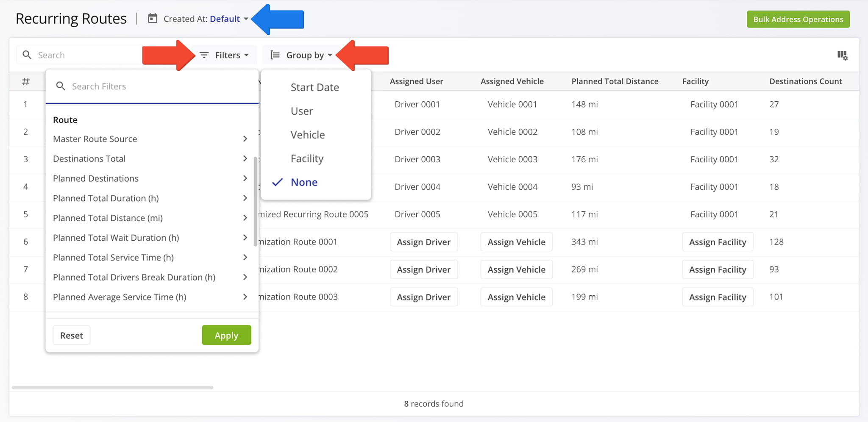Assign Facility for Route 0003
This screenshot has height=422, width=868.
pos(718,297)
